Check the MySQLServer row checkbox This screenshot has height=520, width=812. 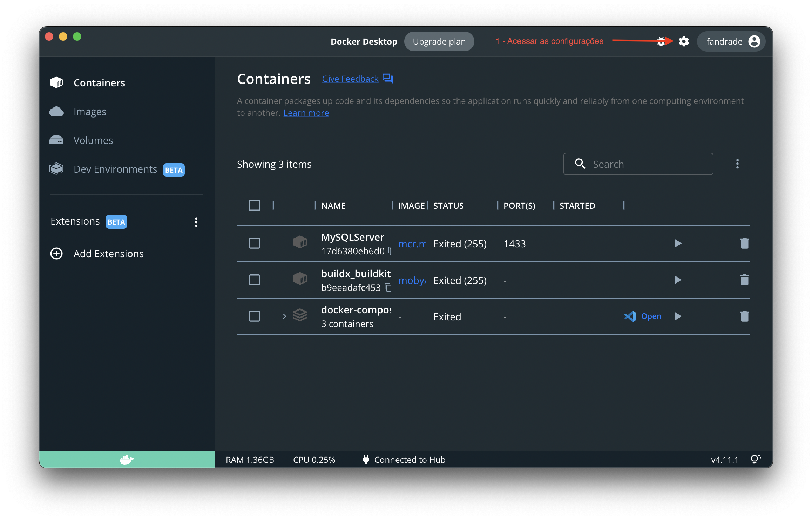254,243
